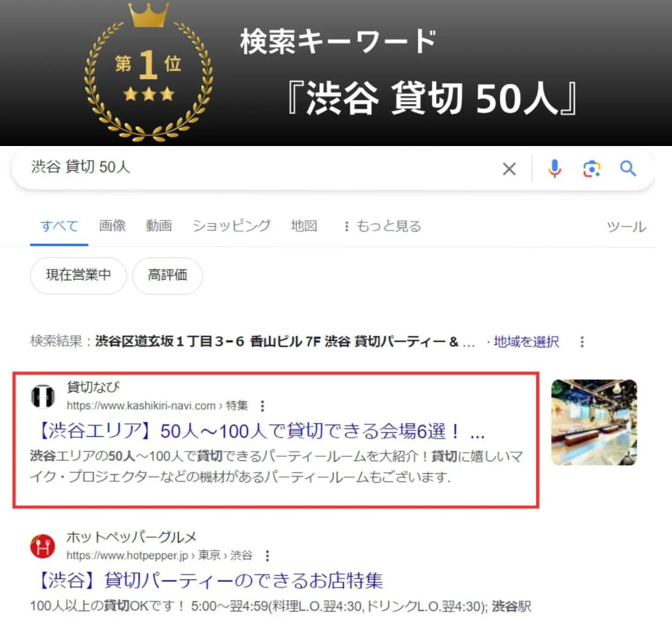Screen dimensions: 672x619
Task: Start voice search with microphone icon
Action: [x=554, y=168]
